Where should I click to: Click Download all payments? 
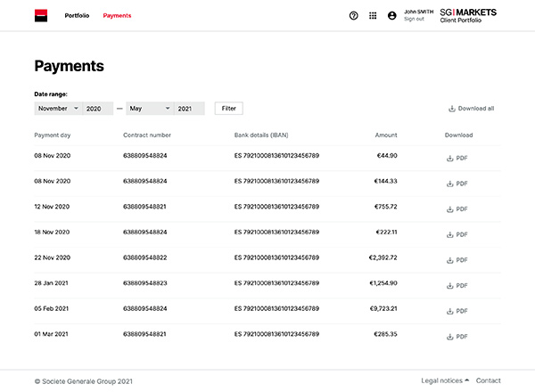point(471,109)
